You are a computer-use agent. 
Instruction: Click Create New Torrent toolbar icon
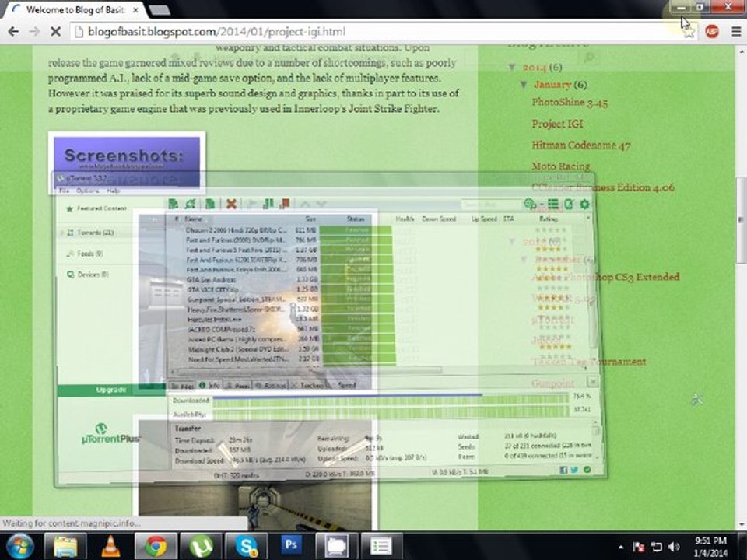point(210,205)
